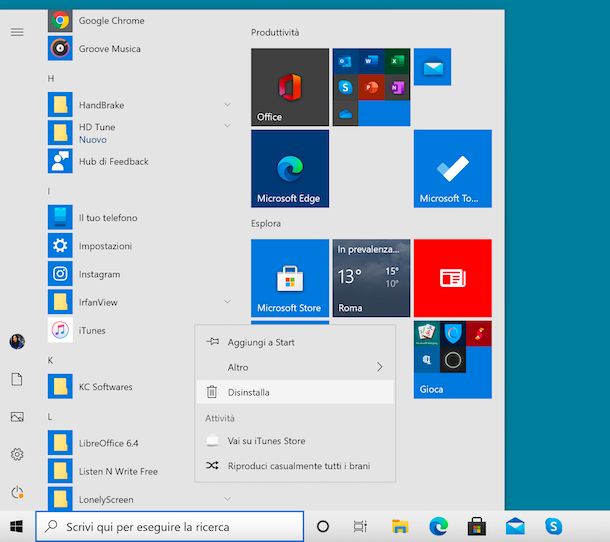This screenshot has width=610, height=542.
Task: Open Impostazioni from the app list
Action: tap(140, 246)
